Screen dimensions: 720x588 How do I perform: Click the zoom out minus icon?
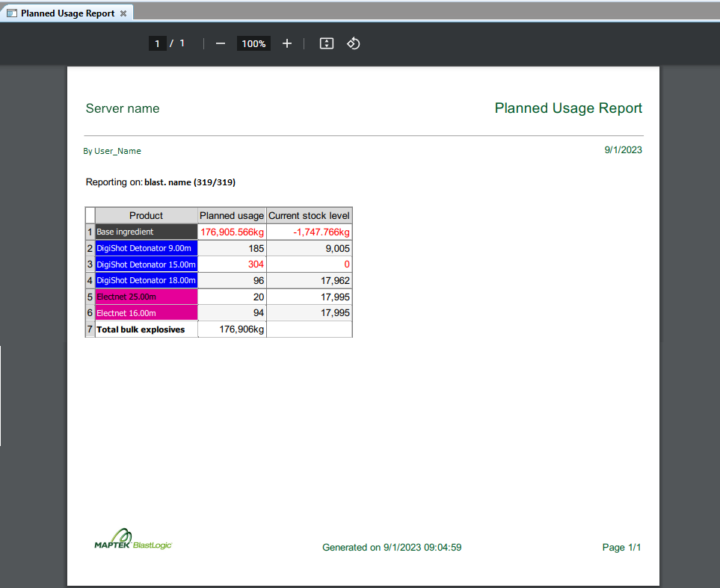pyautogui.click(x=221, y=43)
